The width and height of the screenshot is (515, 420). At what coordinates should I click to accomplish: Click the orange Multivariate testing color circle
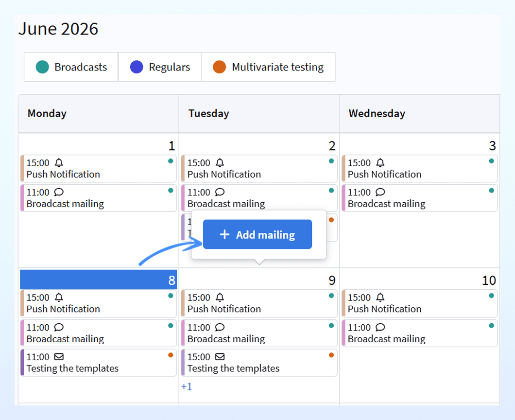220,67
